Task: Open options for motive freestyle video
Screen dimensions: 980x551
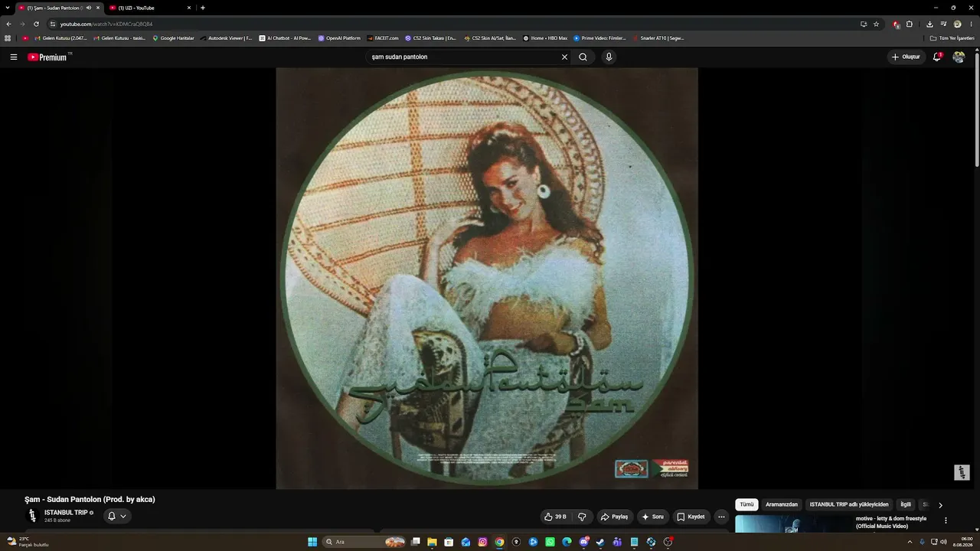Action: [x=946, y=520]
